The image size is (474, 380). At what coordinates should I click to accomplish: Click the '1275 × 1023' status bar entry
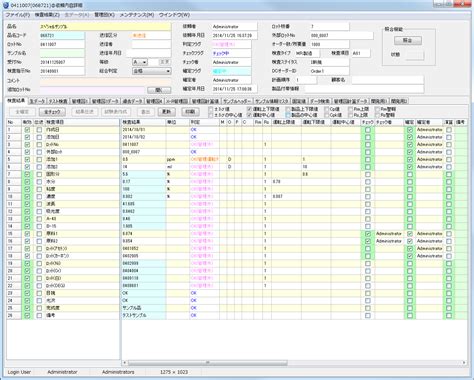[174, 372]
